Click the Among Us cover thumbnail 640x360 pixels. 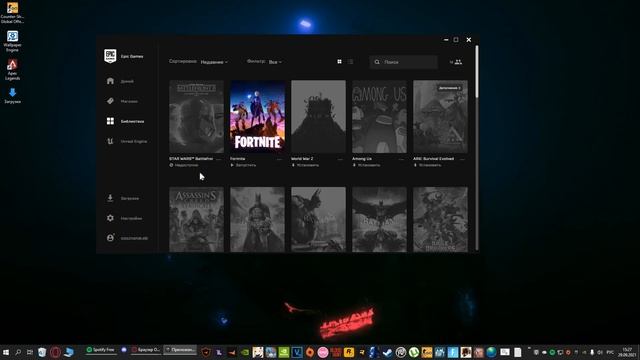pyautogui.click(x=380, y=116)
